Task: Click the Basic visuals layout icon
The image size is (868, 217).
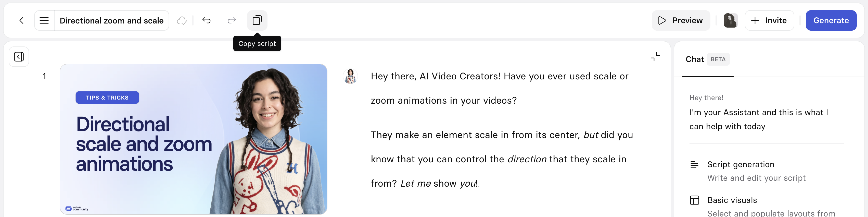Action: coord(694,200)
